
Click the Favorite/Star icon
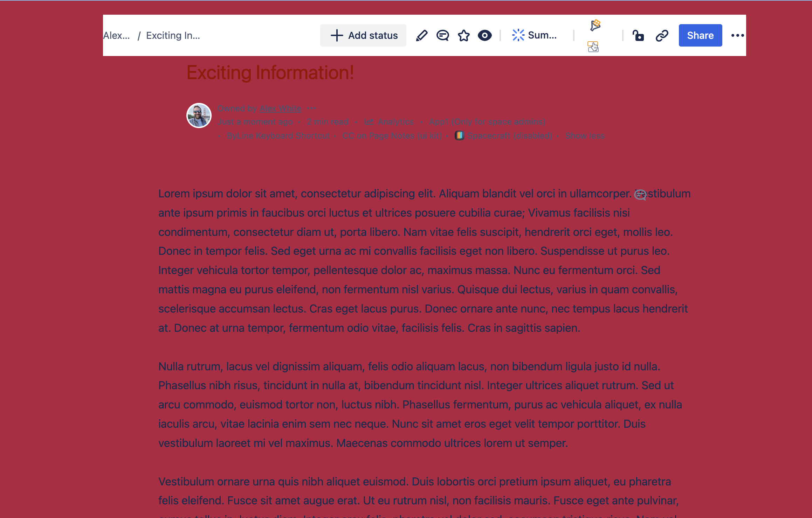pos(463,35)
